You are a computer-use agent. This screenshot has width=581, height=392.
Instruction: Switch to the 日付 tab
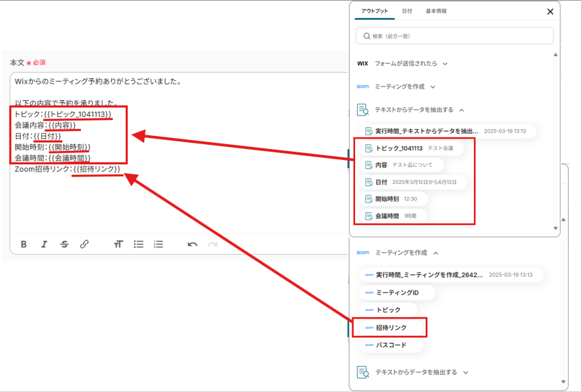tap(407, 11)
